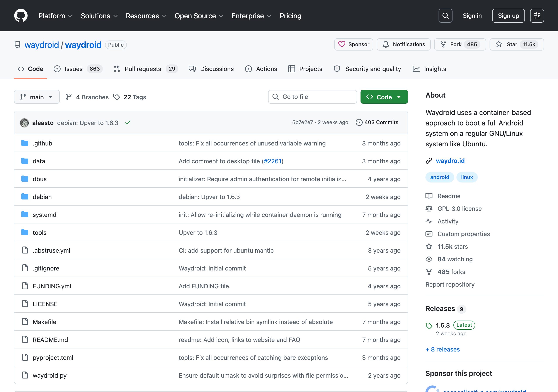Open the #2261 pull request link

tap(272, 161)
